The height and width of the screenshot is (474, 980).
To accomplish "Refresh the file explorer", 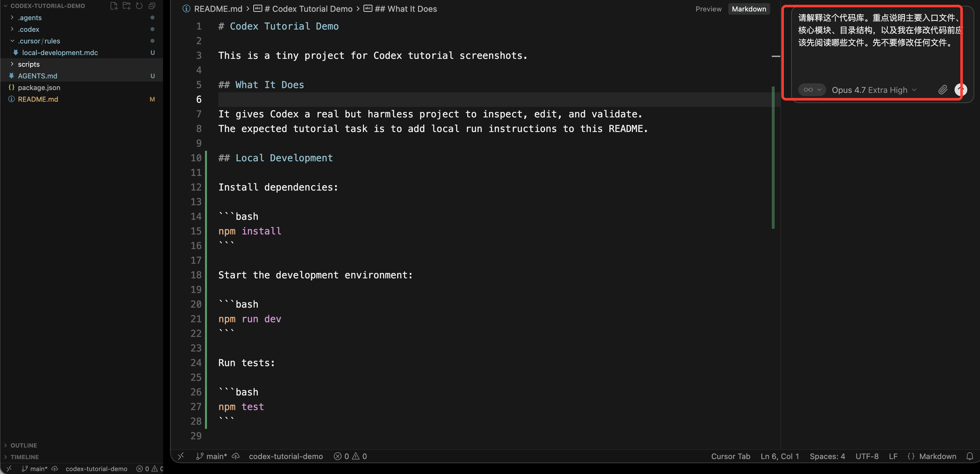I will point(139,6).
